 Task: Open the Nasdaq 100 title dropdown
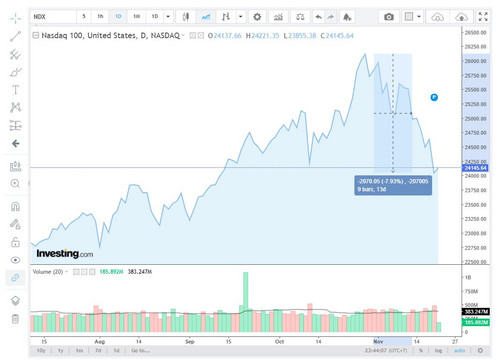[x=183, y=35]
